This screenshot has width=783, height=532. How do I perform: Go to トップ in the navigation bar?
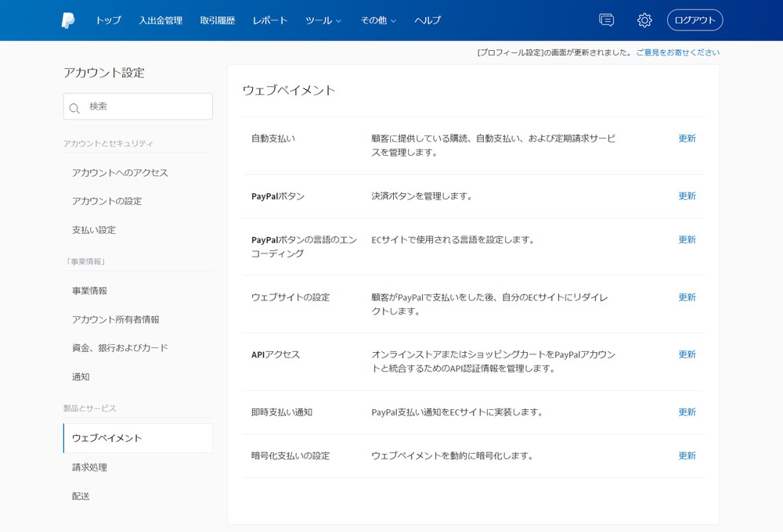pyautogui.click(x=108, y=20)
